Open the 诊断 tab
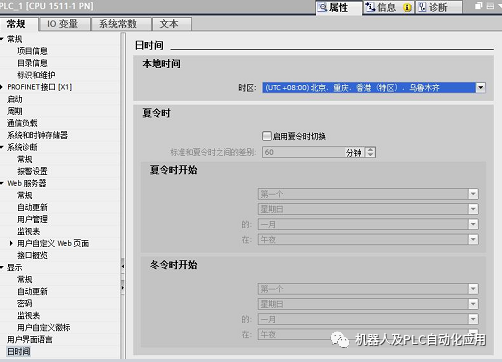The height and width of the screenshot is (362, 502). click(439, 7)
